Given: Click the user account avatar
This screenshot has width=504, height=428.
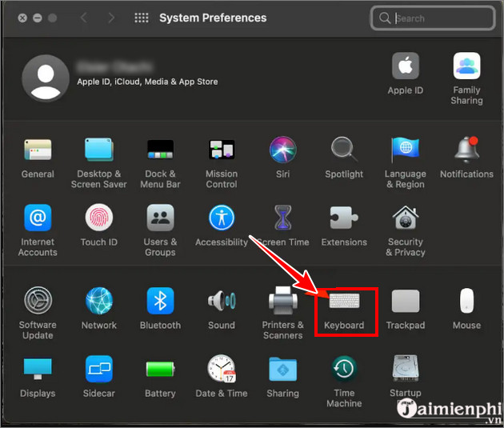Looking at the screenshot, I should tap(46, 78).
